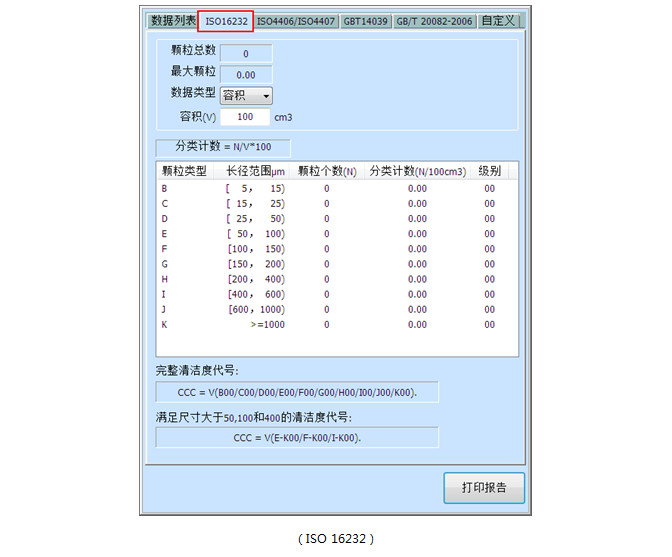Click the 级别 column header

click(x=489, y=171)
